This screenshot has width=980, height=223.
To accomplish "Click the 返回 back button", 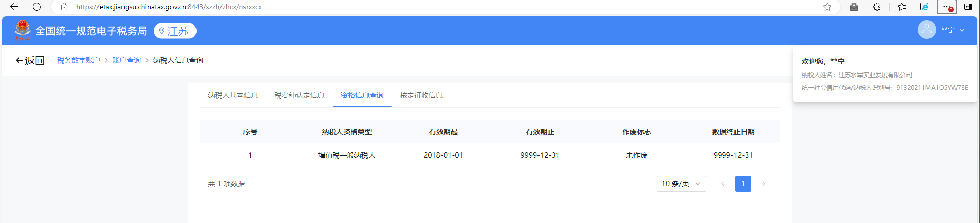I will (x=30, y=61).
